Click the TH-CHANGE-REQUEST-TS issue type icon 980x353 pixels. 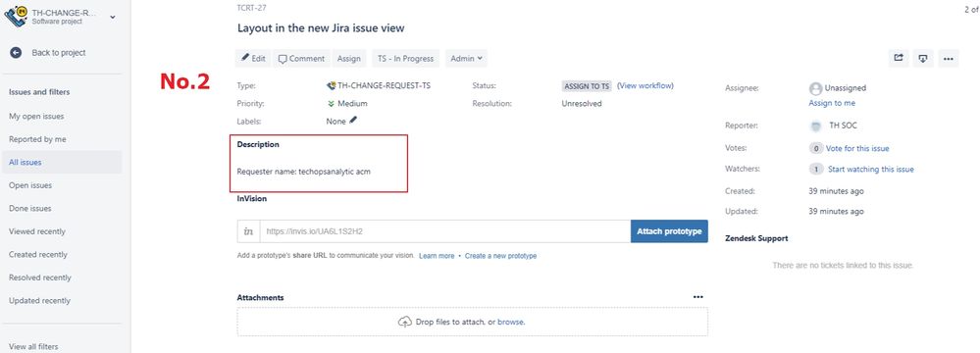(332, 86)
